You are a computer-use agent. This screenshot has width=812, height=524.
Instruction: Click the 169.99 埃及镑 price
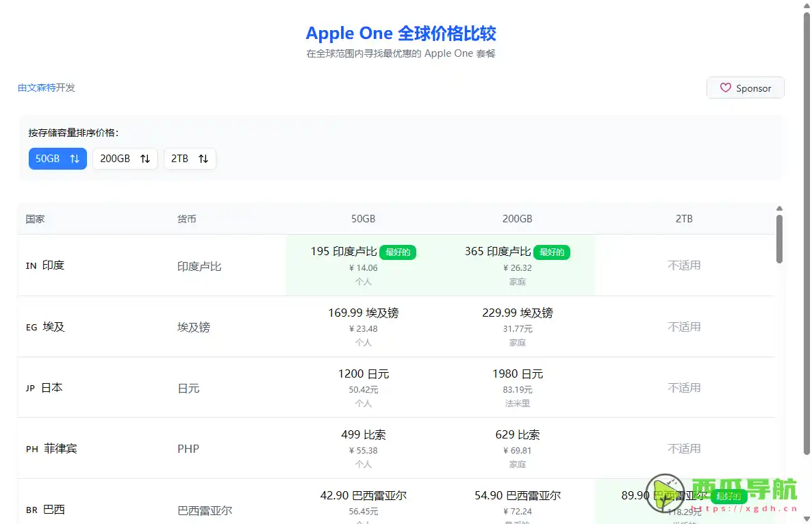tap(363, 313)
